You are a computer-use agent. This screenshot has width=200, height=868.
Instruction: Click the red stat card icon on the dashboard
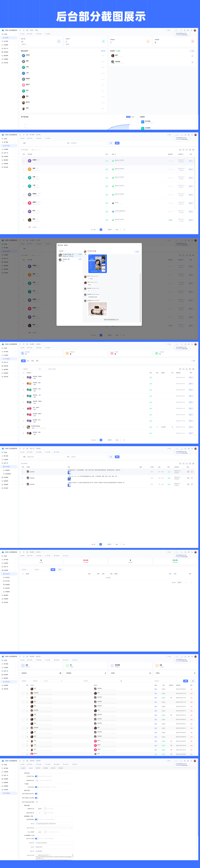[193, 41]
